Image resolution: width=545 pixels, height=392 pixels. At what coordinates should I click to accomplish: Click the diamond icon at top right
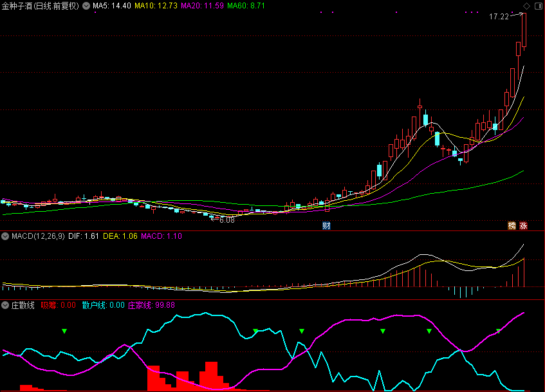point(528,5)
